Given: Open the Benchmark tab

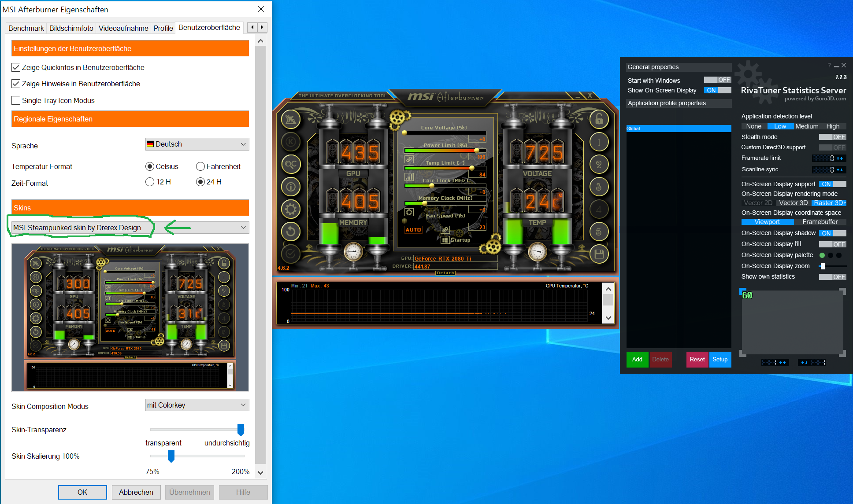Looking at the screenshot, I should tap(26, 28).
